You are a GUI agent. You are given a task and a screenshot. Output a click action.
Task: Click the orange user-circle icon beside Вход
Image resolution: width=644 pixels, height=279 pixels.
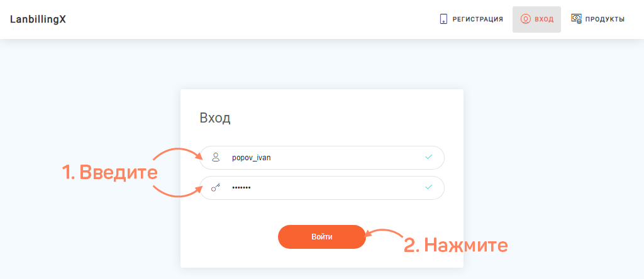525,19
